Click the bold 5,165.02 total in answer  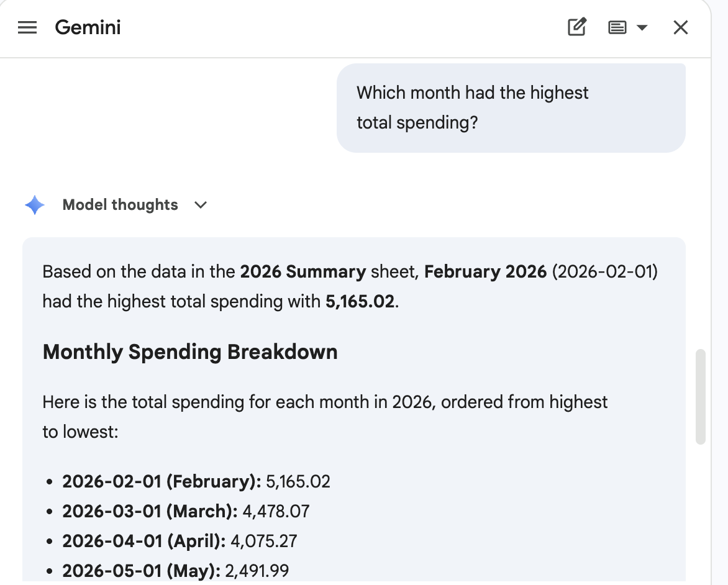tap(360, 301)
